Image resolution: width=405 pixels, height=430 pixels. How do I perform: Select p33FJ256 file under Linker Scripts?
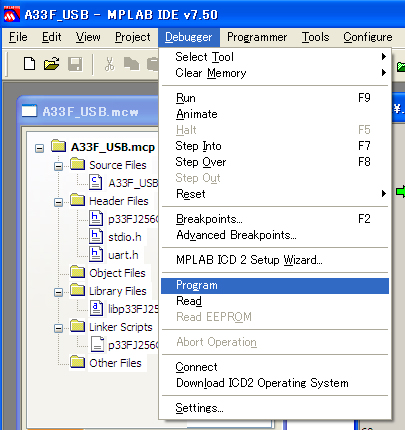(133, 345)
